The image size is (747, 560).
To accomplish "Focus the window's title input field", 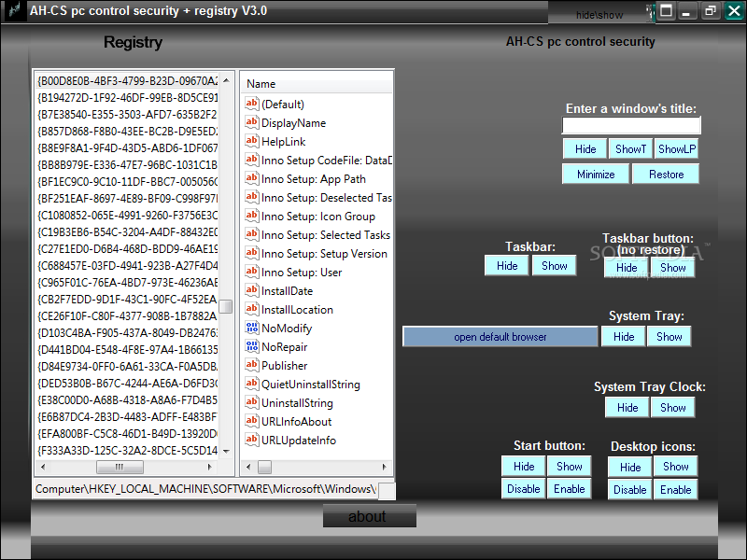I will (631, 126).
